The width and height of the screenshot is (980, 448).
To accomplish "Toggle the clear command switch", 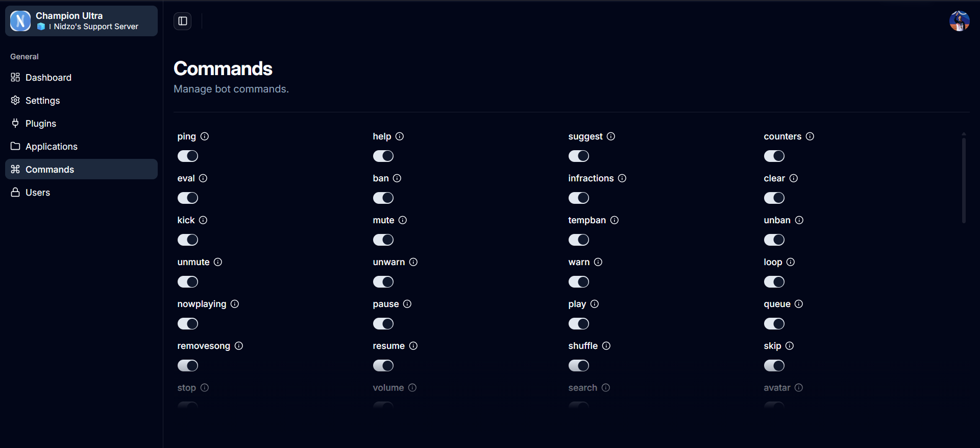I will 774,198.
